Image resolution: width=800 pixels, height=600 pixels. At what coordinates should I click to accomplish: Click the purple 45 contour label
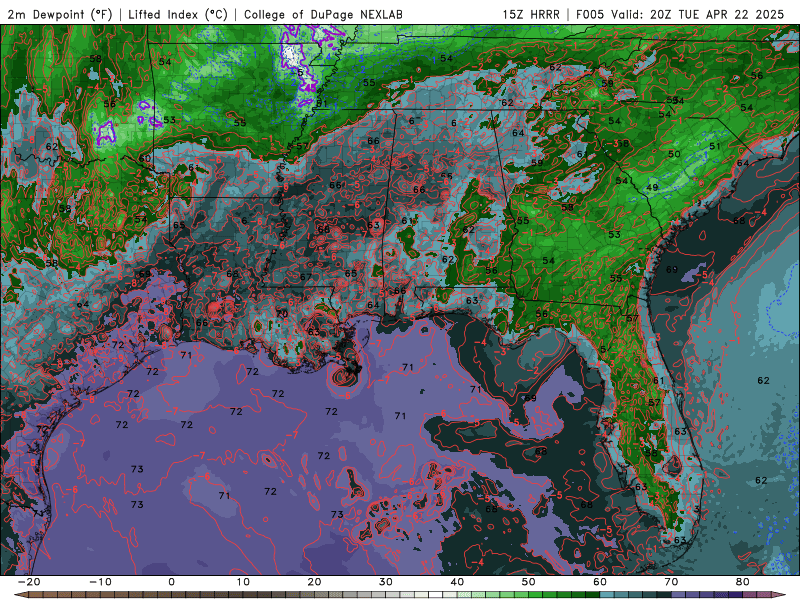pyautogui.click(x=310, y=88)
